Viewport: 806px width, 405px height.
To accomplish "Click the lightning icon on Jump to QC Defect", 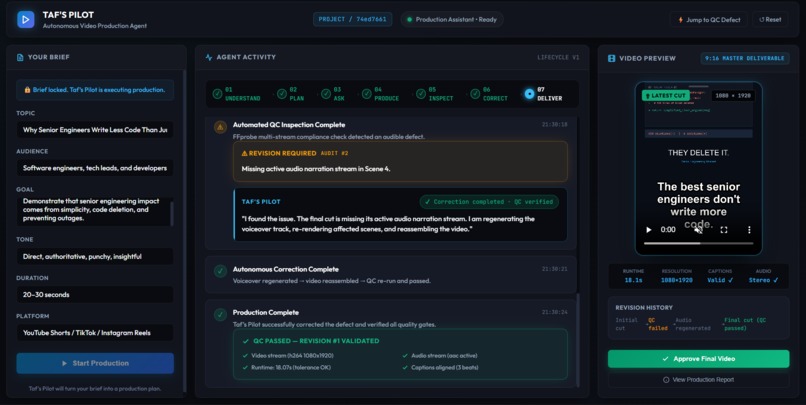I will tap(681, 20).
